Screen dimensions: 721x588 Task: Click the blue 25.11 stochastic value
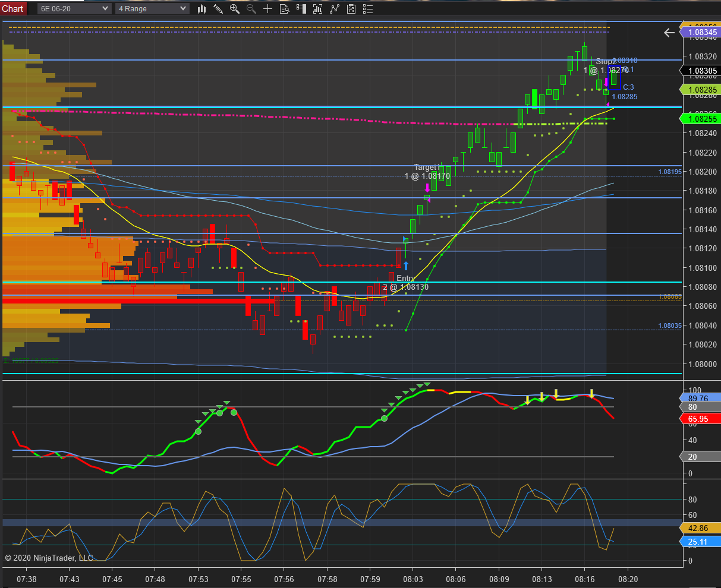(700, 542)
